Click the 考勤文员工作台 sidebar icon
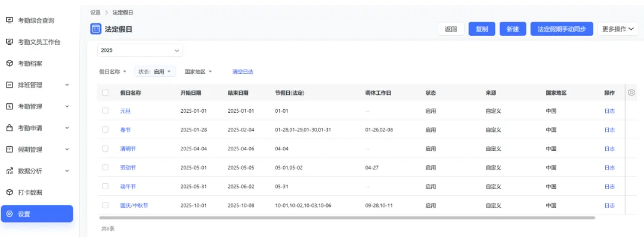Viewport: 644px width, 237px height. (x=10, y=42)
